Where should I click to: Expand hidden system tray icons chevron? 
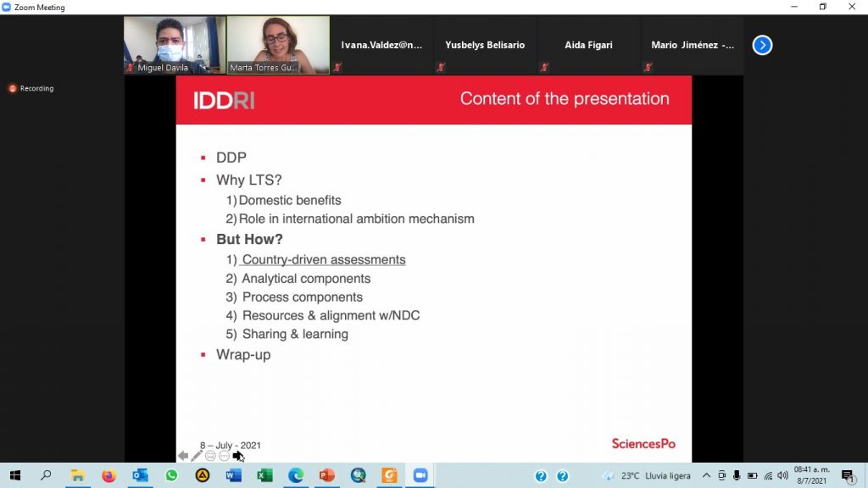tap(707, 476)
